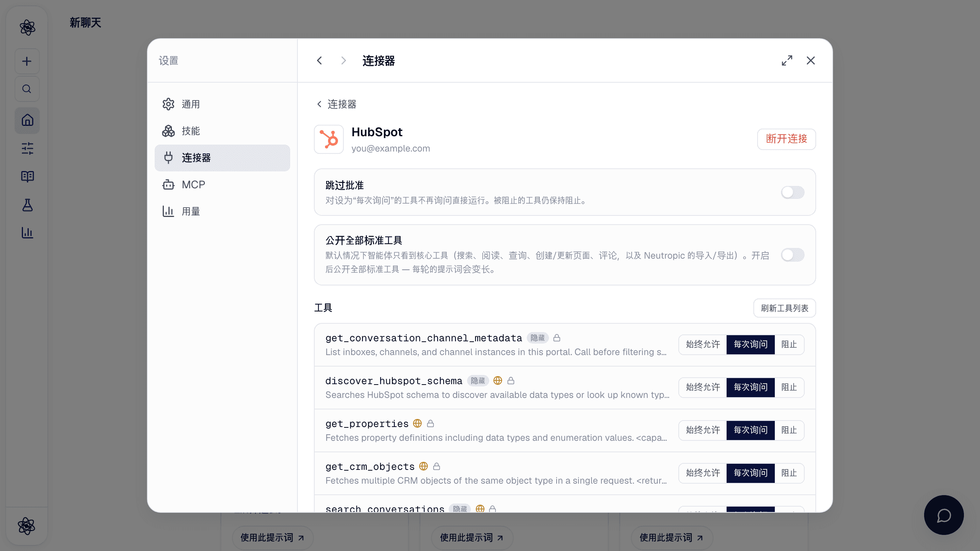This screenshot has width=980, height=551.
Task: Set get_properties to 始终允许
Action: pyautogui.click(x=703, y=430)
